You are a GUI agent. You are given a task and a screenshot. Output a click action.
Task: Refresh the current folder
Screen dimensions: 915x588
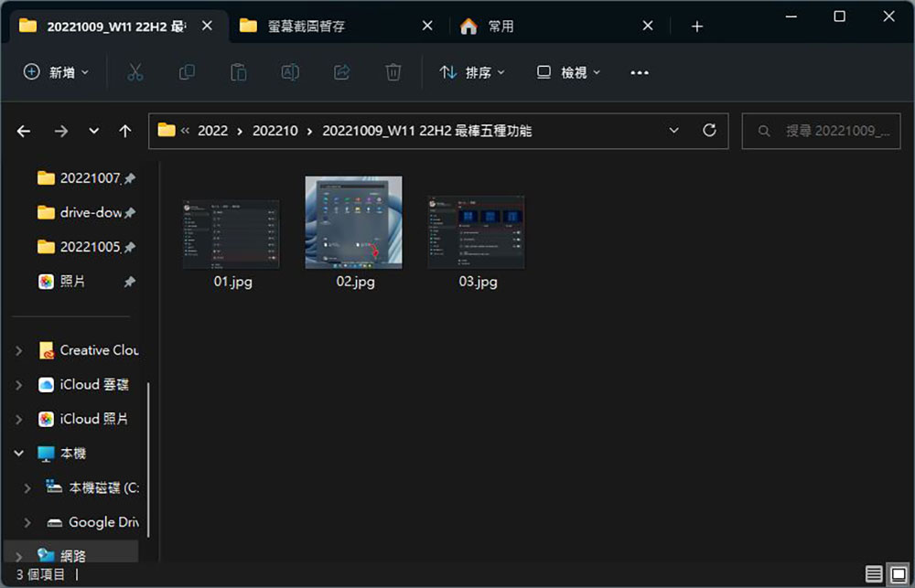(709, 130)
